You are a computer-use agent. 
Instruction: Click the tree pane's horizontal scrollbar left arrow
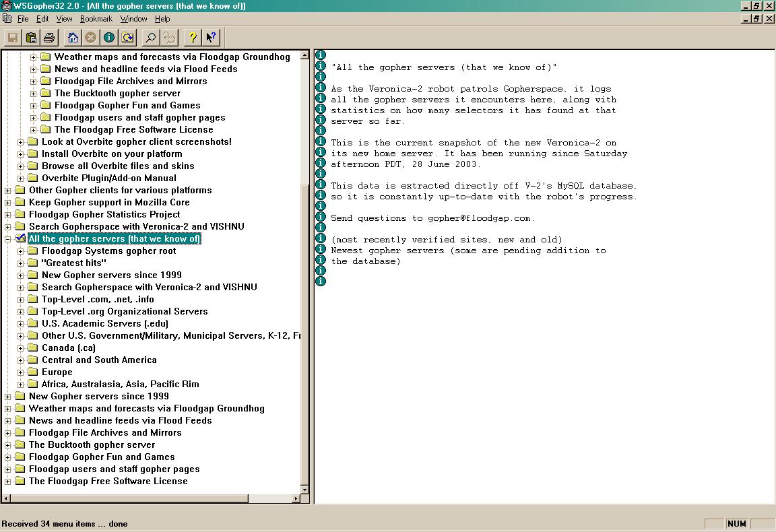point(7,498)
